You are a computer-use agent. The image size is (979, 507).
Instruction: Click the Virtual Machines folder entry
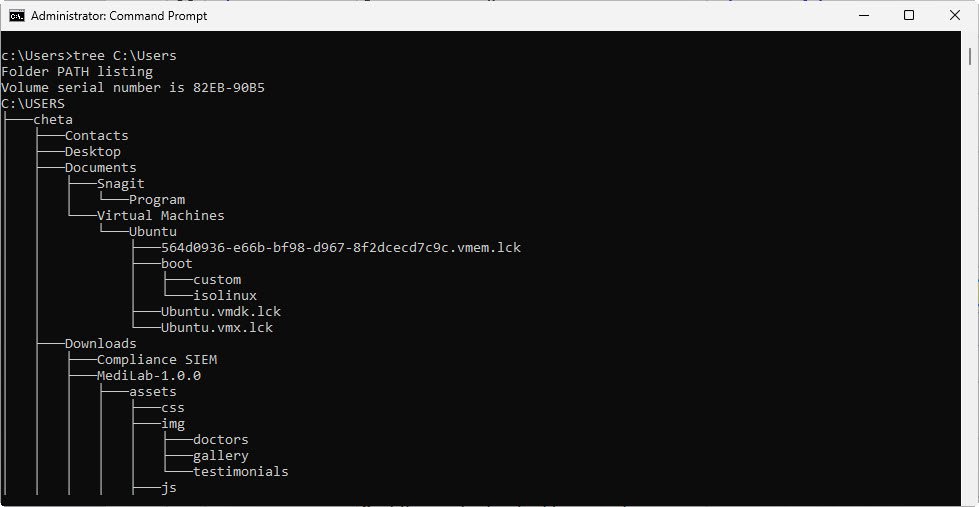tap(160, 215)
